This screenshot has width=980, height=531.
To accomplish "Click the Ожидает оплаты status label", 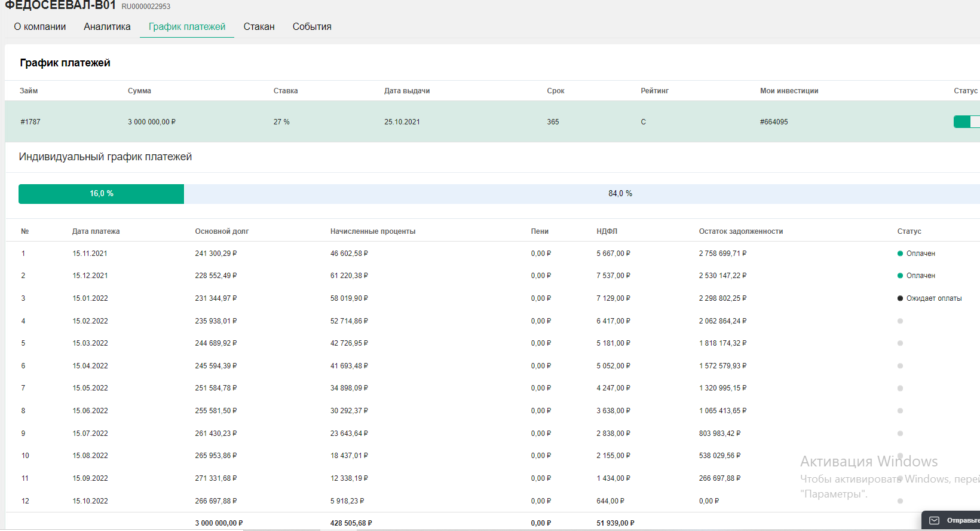I will [934, 298].
